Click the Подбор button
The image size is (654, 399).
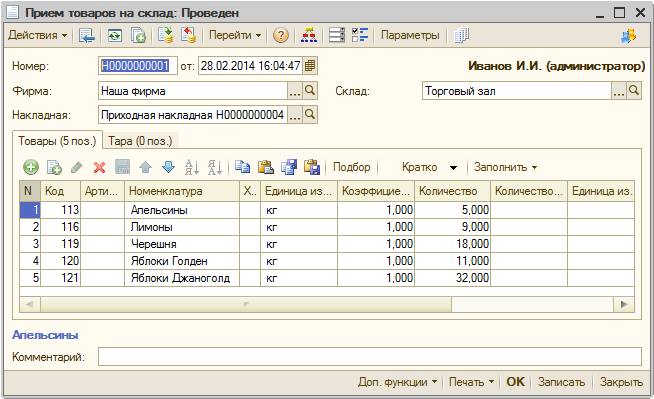(x=352, y=167)
